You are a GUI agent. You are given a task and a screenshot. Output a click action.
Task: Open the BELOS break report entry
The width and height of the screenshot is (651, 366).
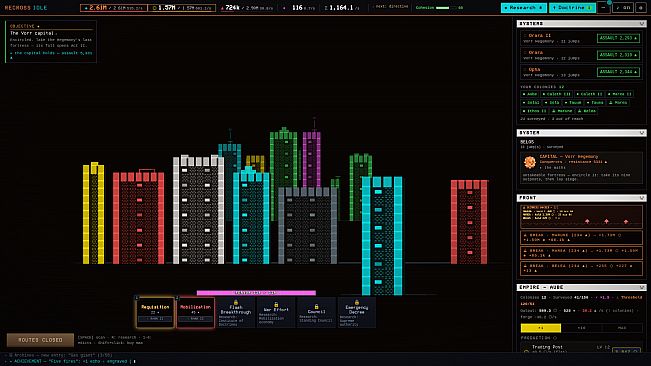[581, 268]
